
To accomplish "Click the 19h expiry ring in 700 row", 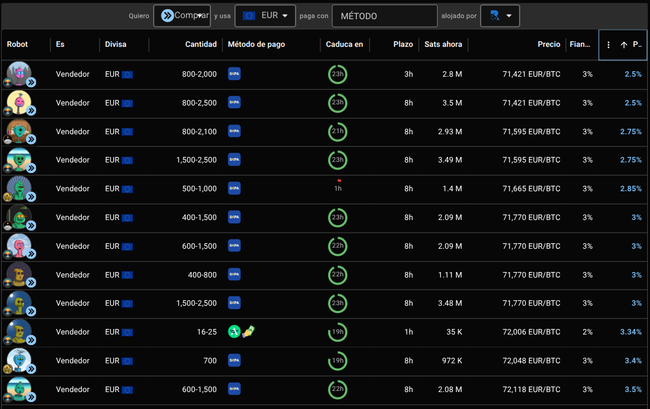I will tap(337, 361).
